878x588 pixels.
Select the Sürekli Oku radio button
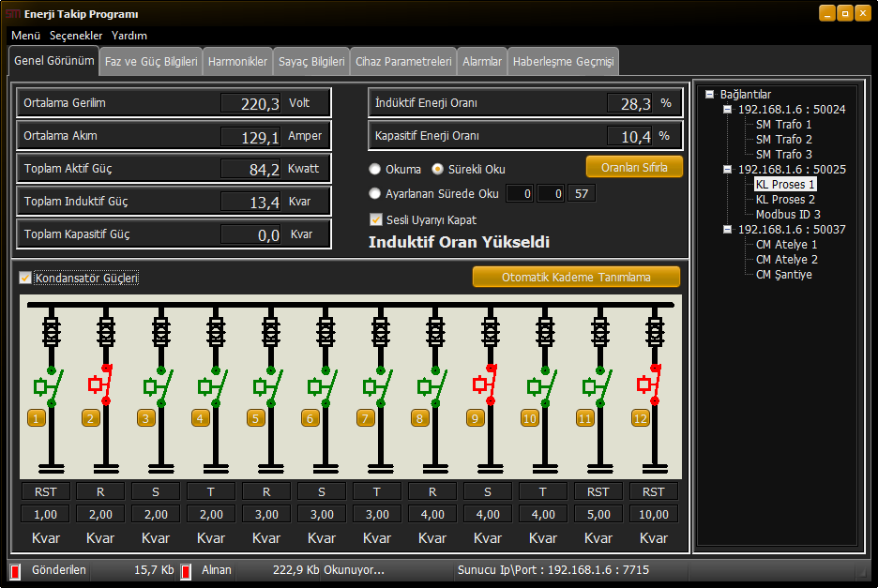click(437, 169)
